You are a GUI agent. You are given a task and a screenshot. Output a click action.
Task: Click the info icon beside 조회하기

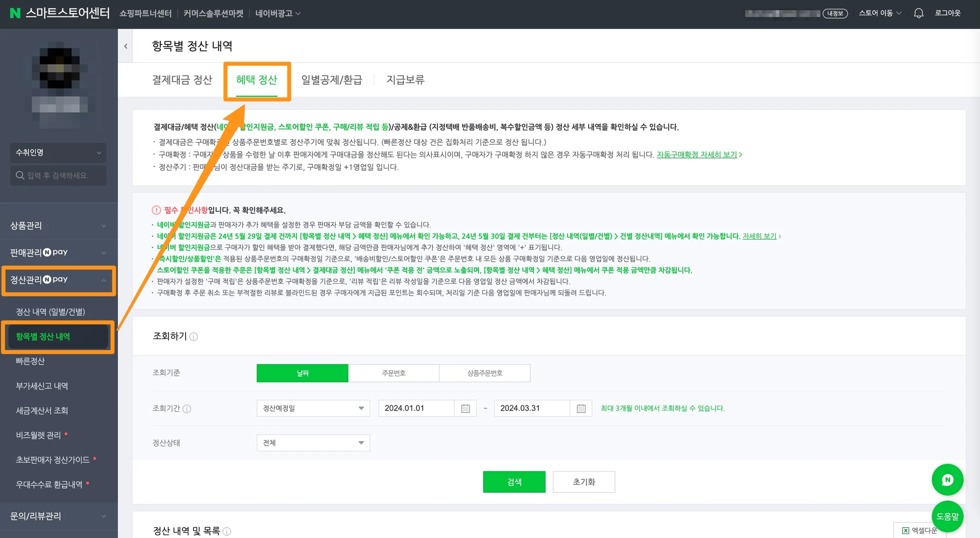click(x=193, y=337)
